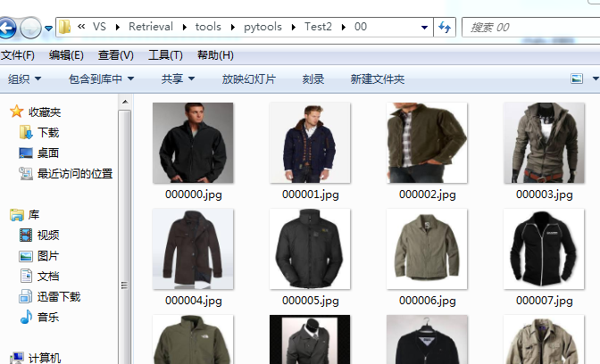
Task: Select Retrieval in the breadcrumb path
Action: [151, 27]
